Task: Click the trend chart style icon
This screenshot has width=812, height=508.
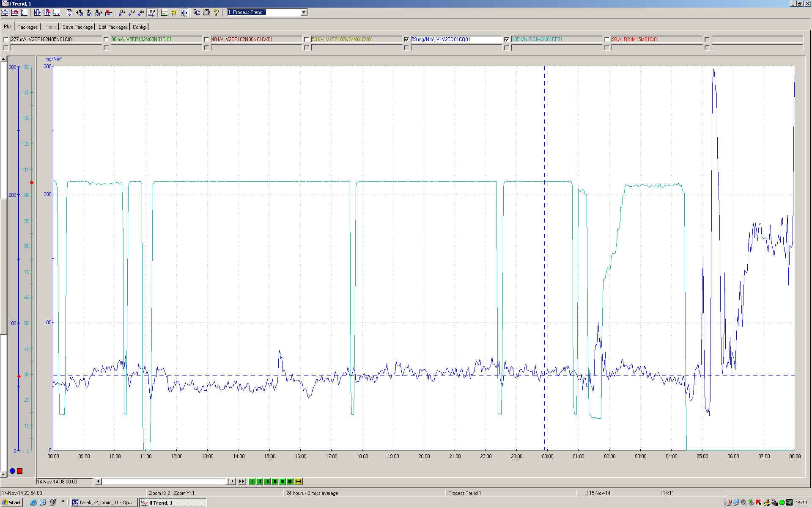Action: click(x=164, y=13)
